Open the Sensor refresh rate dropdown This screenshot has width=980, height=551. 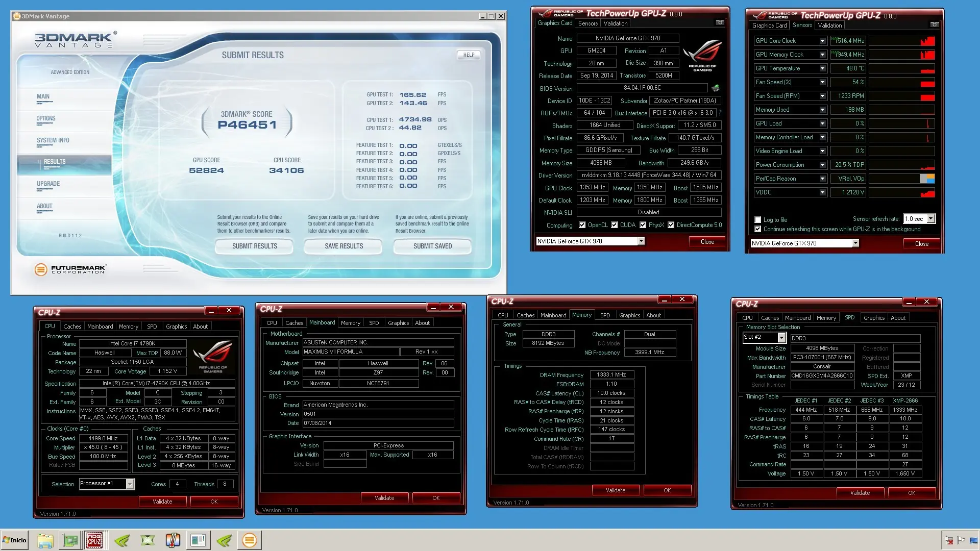(931, 219)
